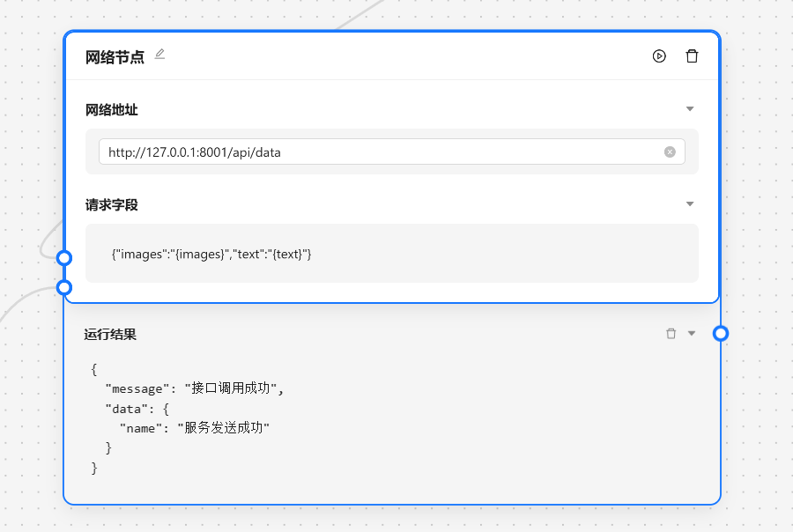Click the pencil icon beside 网络节点 title

pyautogui.click(x=159, y=55)
